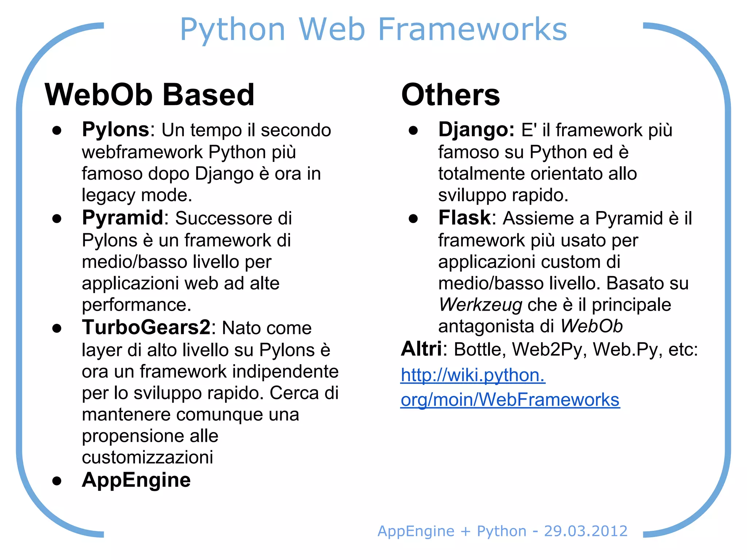Click the word customizzazioni
The image size is (747, 560).
tap(147, 457)
